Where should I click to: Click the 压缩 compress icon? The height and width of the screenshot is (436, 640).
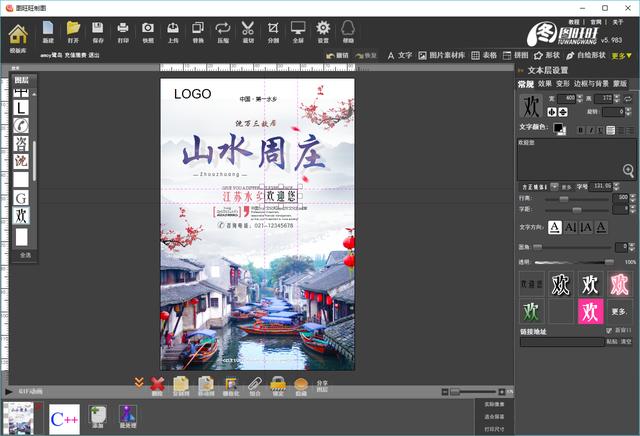pos(223,32)
